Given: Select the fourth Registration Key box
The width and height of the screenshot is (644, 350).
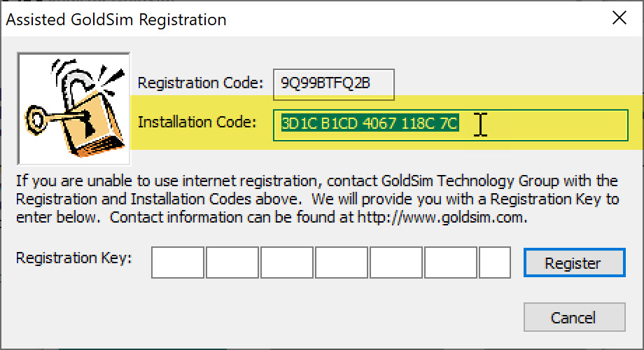Looking at the screenshot, I should point(342,262).
